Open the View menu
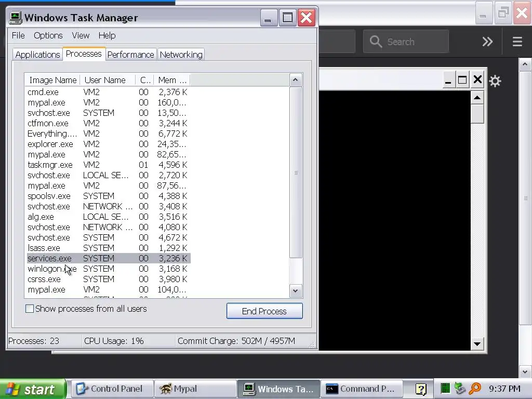Screen dimensions: 532x399 (x=81, y=36)
